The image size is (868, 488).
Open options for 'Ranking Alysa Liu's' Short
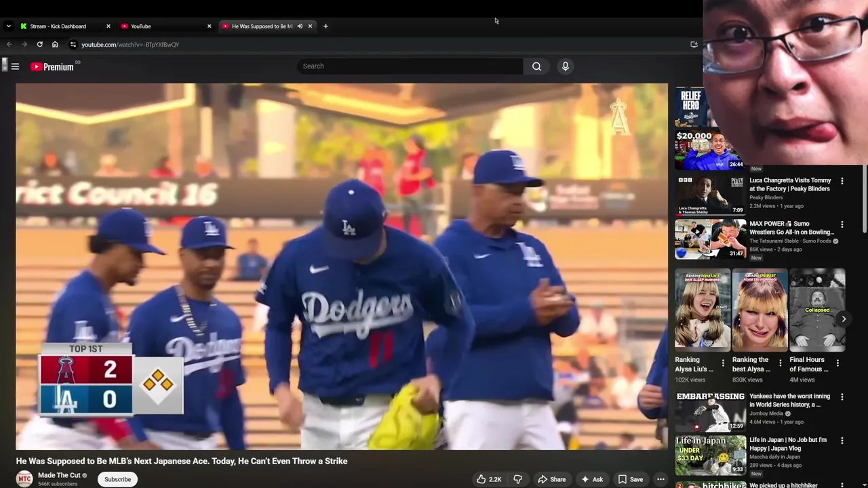click(723, 363)
